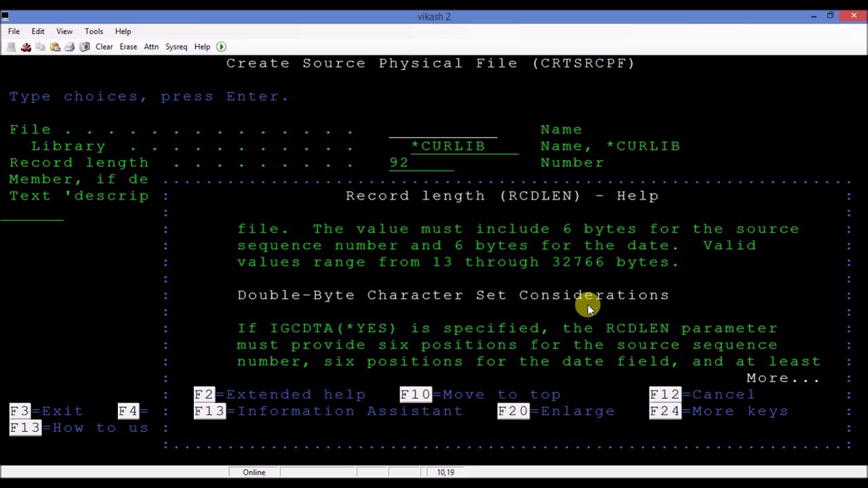Click the Sysreq toolbar button
This screenshot has width=868, height=488.
pyautogui.click(x=176, y=47)
